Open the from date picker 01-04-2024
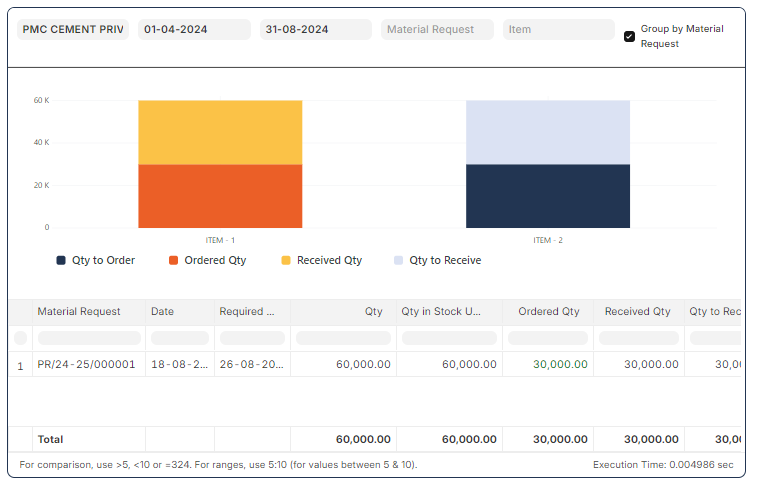This screenshot has width=757, height=484. click(194, 30)
